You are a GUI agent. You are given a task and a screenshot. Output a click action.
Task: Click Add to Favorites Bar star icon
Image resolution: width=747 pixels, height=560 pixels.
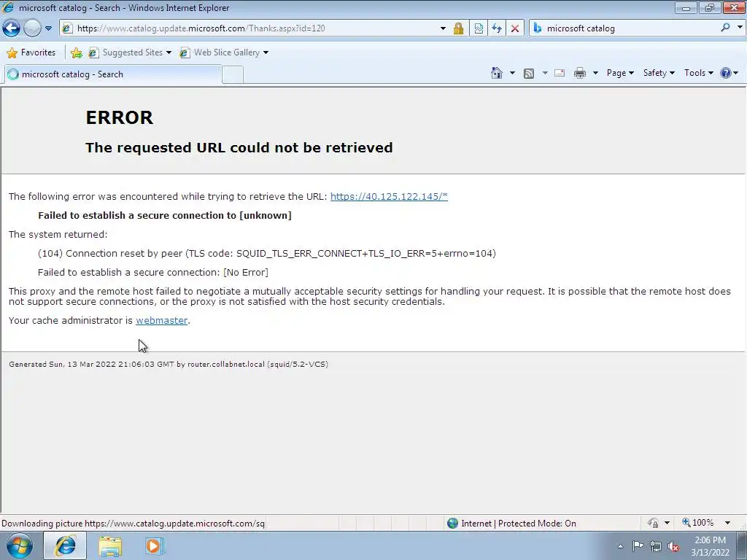tap(76, 52)
